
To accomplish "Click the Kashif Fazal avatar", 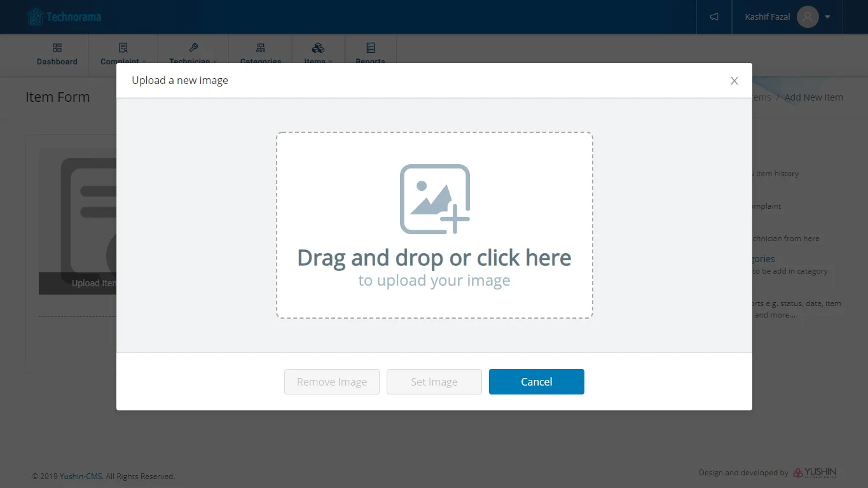I will click(808, 17).
